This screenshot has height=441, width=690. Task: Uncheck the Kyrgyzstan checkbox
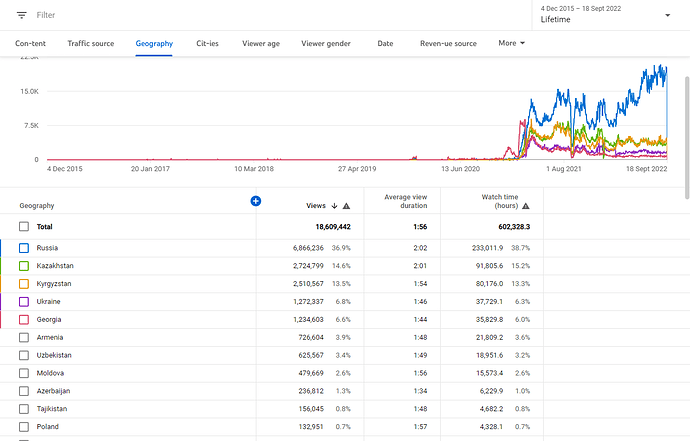24,284
